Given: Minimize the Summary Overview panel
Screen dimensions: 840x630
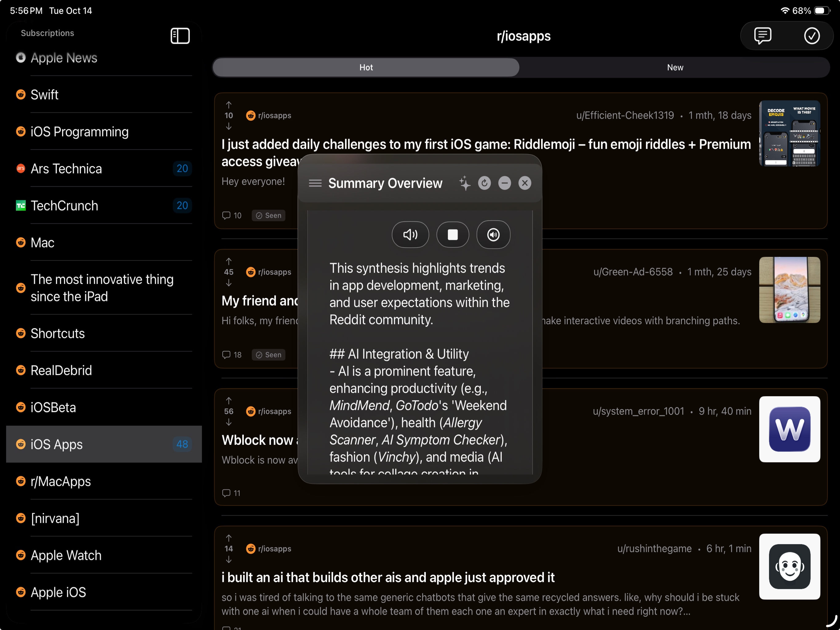Looking at the screenshot, I should coord(504,183).
